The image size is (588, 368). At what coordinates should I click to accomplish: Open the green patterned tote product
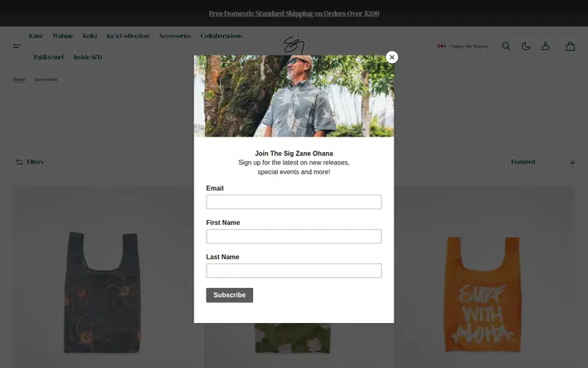[x=292, y=338]
